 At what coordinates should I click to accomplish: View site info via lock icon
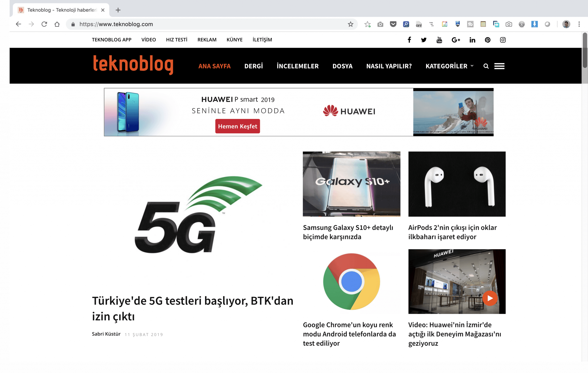[x=73, y=24]
